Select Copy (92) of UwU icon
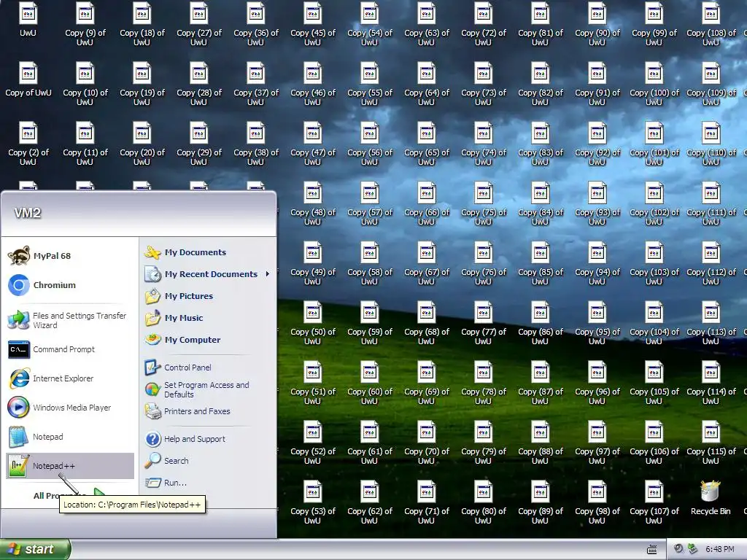Viewport: 747px width, 560px height. [x=597, y=144]
